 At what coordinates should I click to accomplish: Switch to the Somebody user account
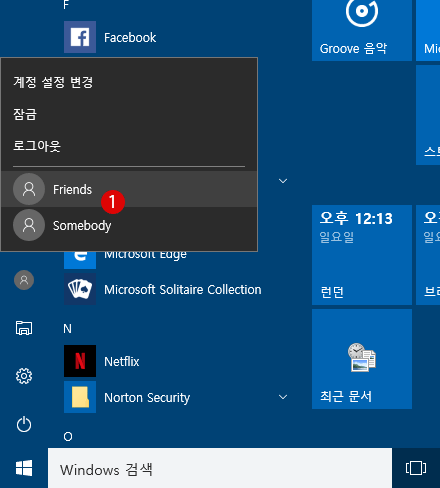pos(129,225)
